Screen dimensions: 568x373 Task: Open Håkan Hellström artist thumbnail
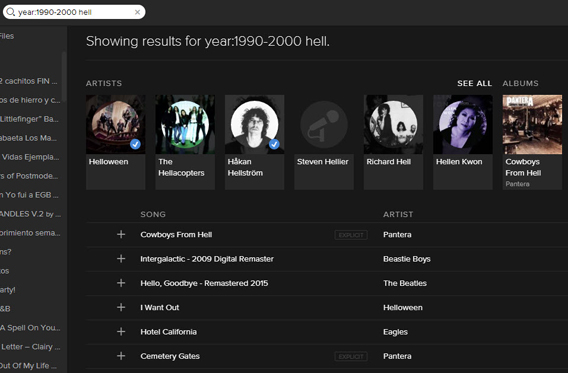[x=255, y=124]
